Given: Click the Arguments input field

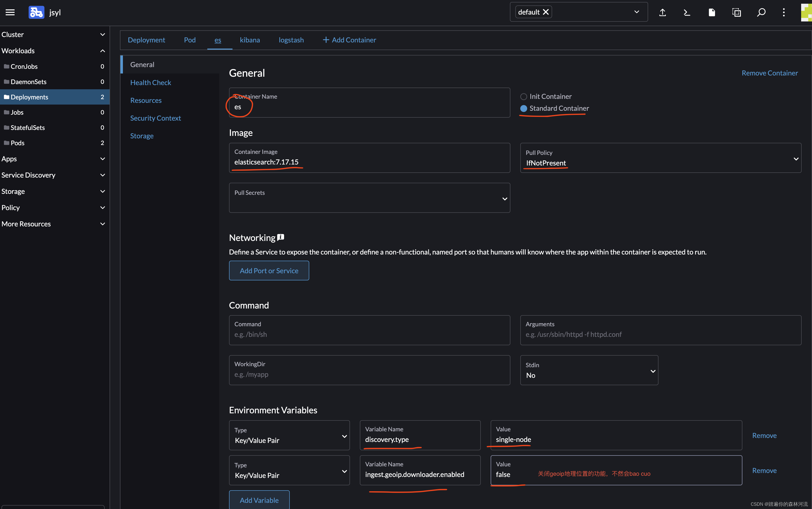Looking at the screenshot, I should pos(660,330).
